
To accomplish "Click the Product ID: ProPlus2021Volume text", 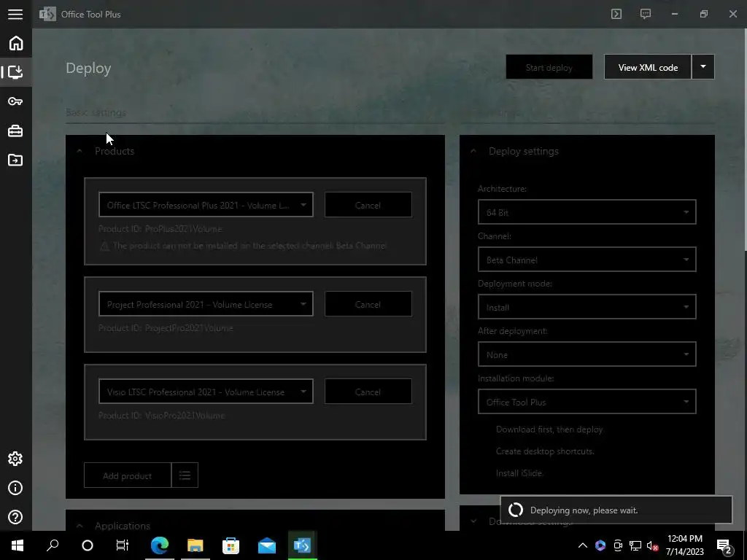I will [160, 229].
